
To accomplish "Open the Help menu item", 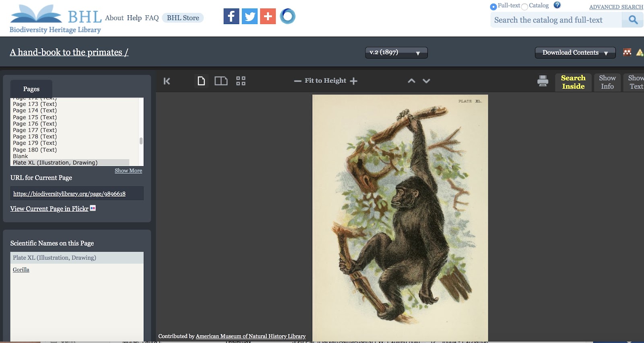I will point(134,18).
